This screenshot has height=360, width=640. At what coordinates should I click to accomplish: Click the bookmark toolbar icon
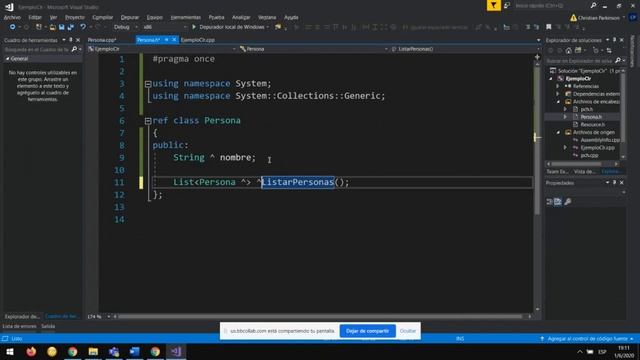pyautogui.click(x=549, y=27)
